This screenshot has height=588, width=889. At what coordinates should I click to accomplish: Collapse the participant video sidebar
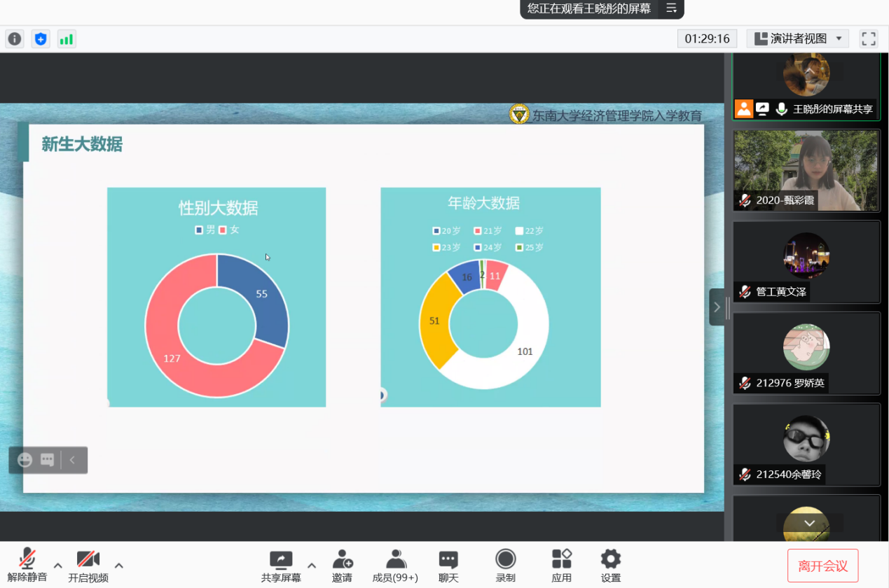tap(717, 307)
